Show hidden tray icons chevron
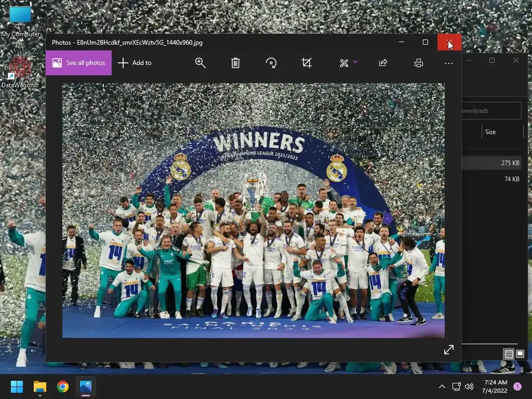This screenshot has height=399, width=532. click(x=442, y=387)
